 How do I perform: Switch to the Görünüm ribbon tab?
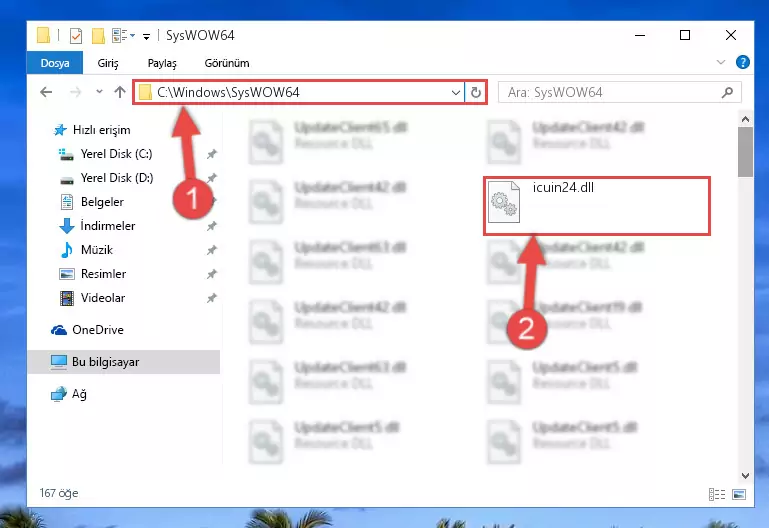pyautogui.click(x=227, y=63)
